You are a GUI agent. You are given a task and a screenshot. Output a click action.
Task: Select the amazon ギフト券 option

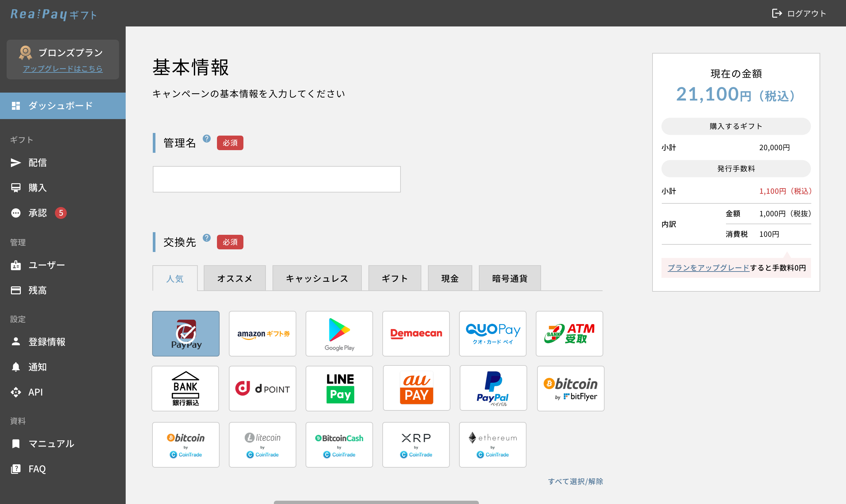(263, 333)
